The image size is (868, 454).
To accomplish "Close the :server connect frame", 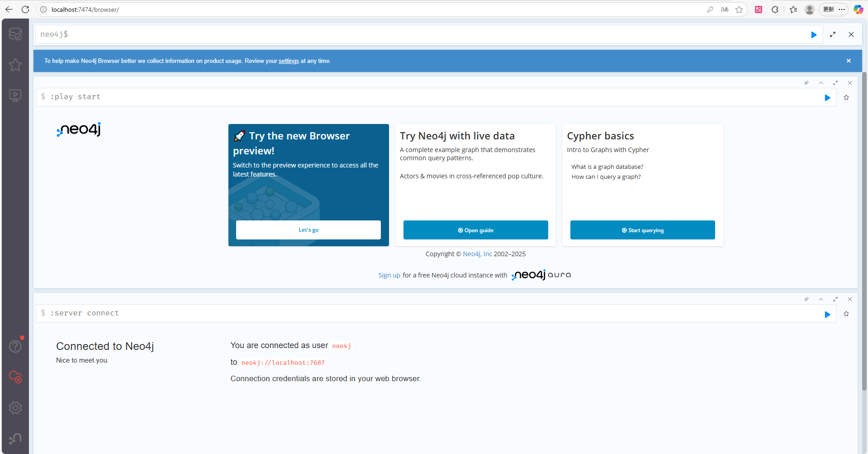I will pos(850,299).
